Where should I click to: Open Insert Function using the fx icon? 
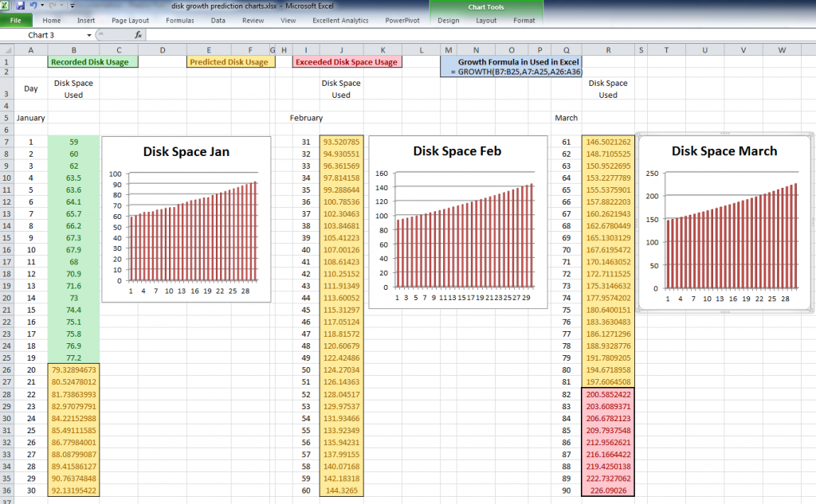139,34
